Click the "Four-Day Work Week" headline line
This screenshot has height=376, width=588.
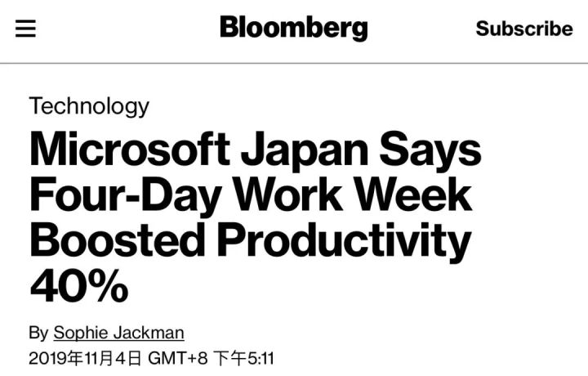[x=251, y=196]
